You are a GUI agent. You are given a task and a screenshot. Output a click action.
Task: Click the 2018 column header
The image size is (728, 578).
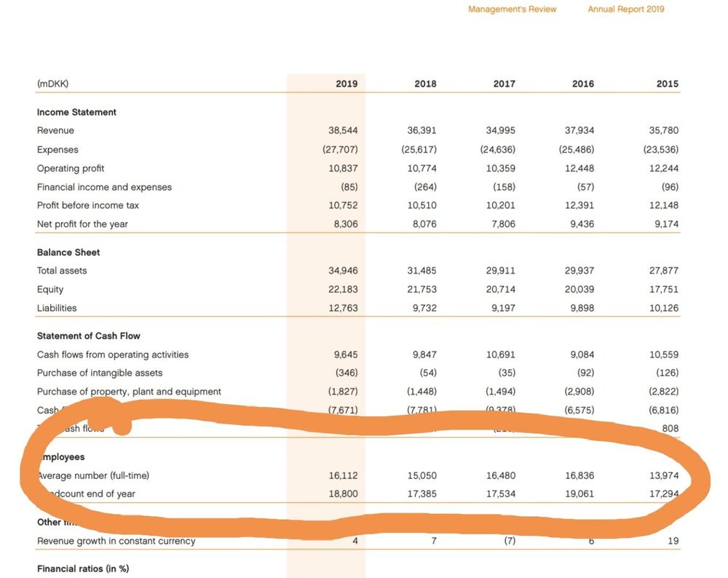425,84
